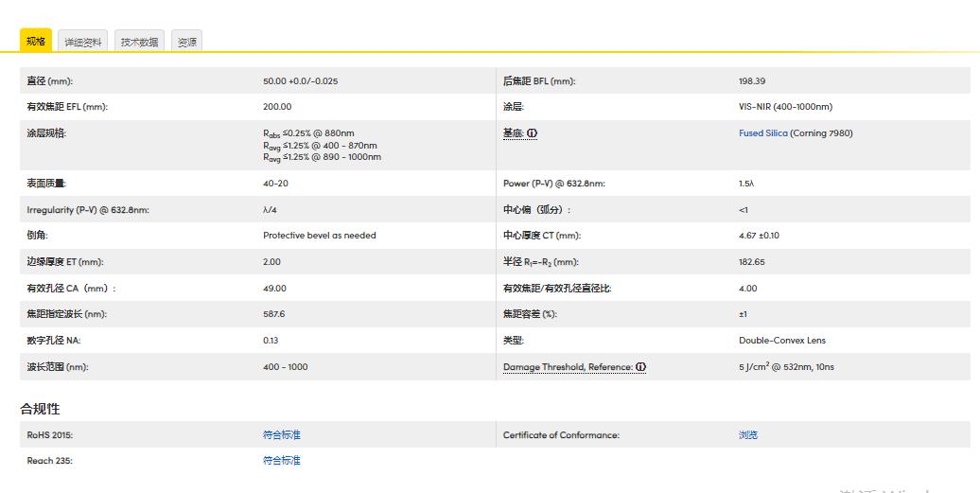980x493 pixels.
Task: Open the 技术数据 tab
Action: [139, 42]
